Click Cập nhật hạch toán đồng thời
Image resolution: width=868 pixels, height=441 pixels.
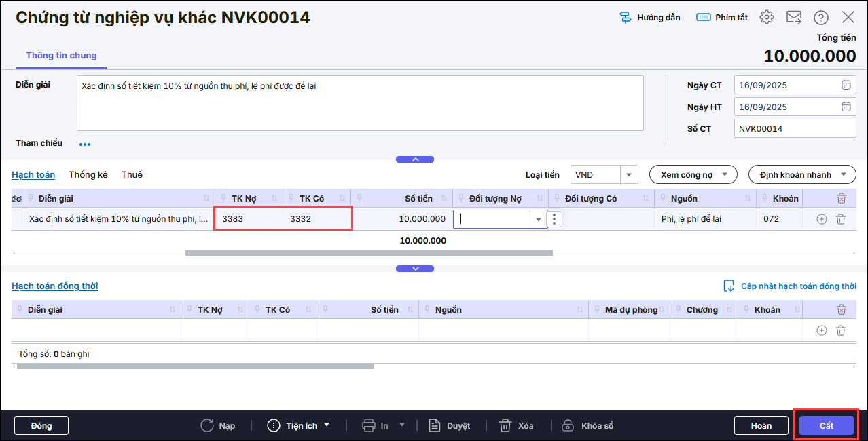pos(789,286)
